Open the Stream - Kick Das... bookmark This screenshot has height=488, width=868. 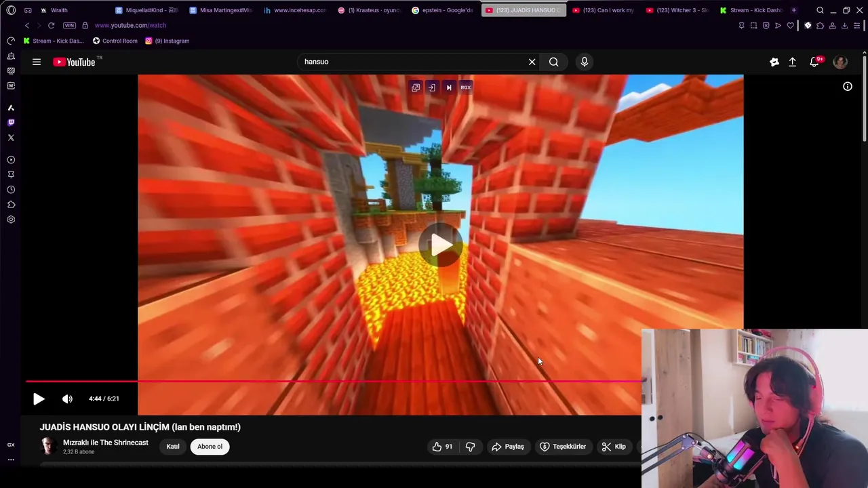(x=54, y=41)
